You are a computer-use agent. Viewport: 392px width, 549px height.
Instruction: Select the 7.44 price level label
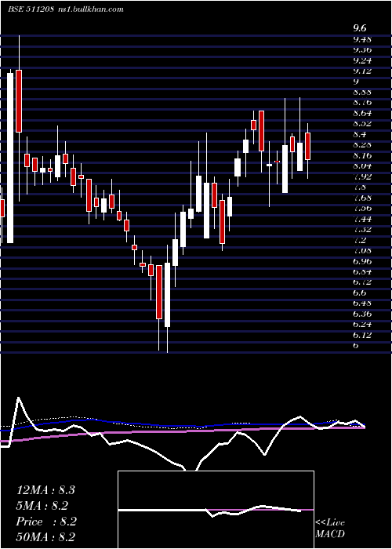pyautogui.click(x=362, y=219)
